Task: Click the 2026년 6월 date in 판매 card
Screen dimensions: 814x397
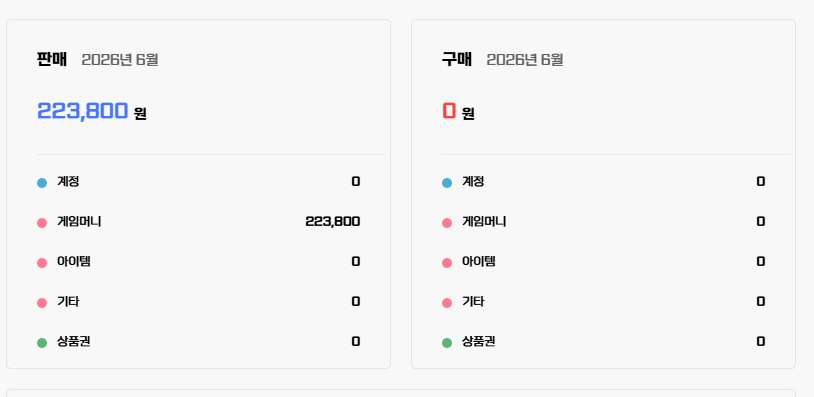Action: click(120, 60)
